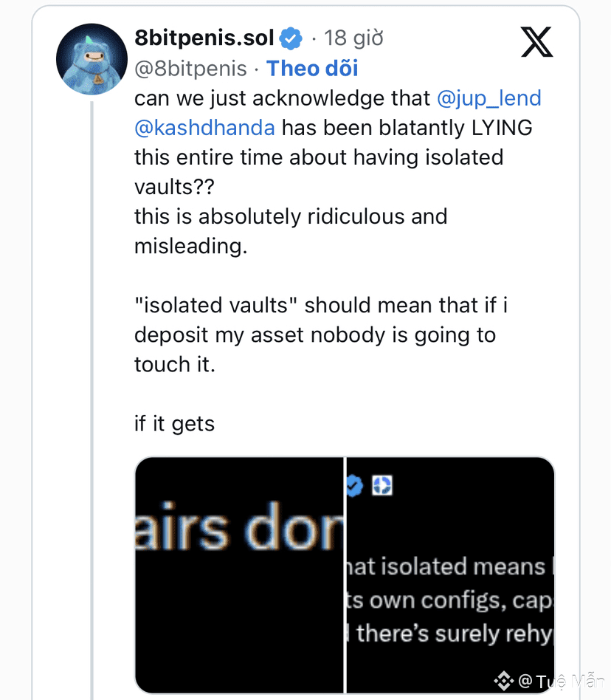Open the 18 giờ timestamp

click(353, 38)
